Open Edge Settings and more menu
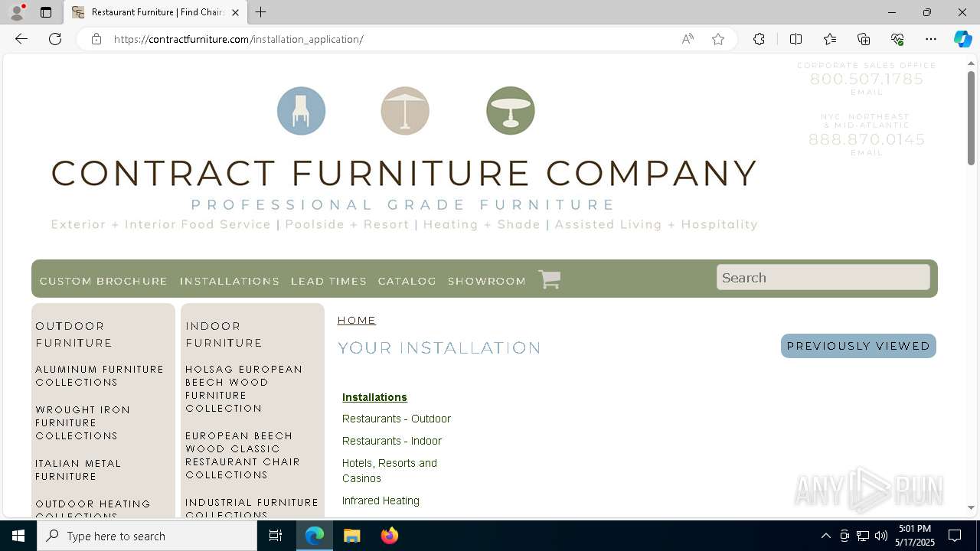The image size is (980, 551). (931, 39)
